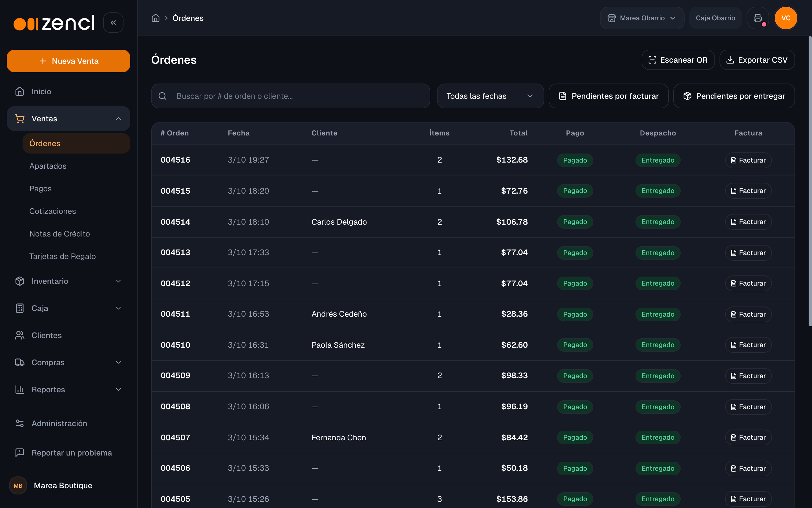Collapse the sidebar with double-chevron icon
Screen dimensions: 812x508
click(x=113, y=23)
